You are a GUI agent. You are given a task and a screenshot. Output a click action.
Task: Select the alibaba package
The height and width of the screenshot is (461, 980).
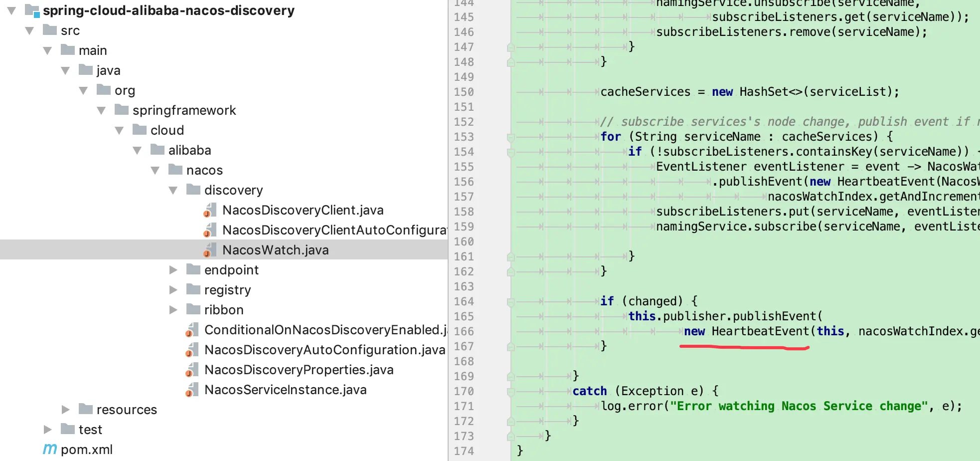[190, 150]
